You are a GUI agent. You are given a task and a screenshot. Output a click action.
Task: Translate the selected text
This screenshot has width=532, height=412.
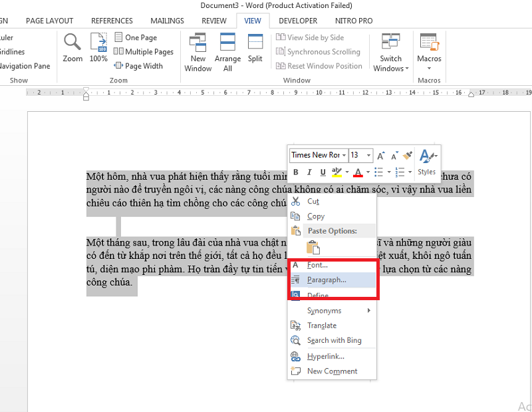tap(332, 325)
